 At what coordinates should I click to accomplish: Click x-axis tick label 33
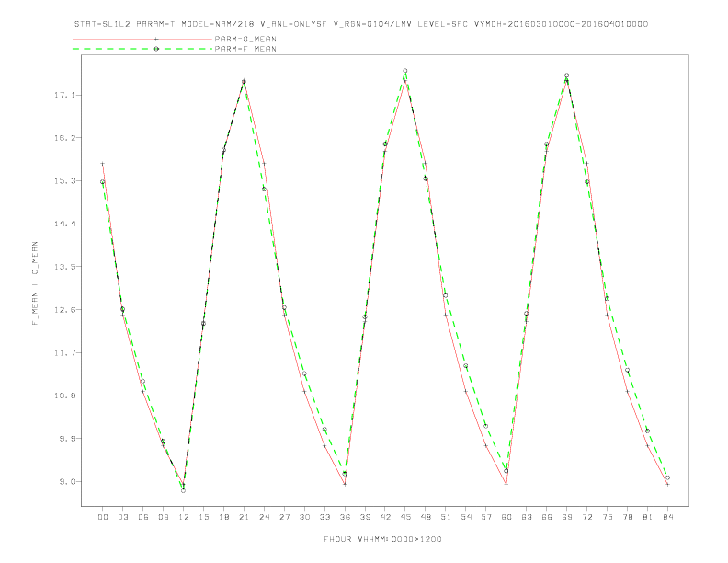pos(324,517)
